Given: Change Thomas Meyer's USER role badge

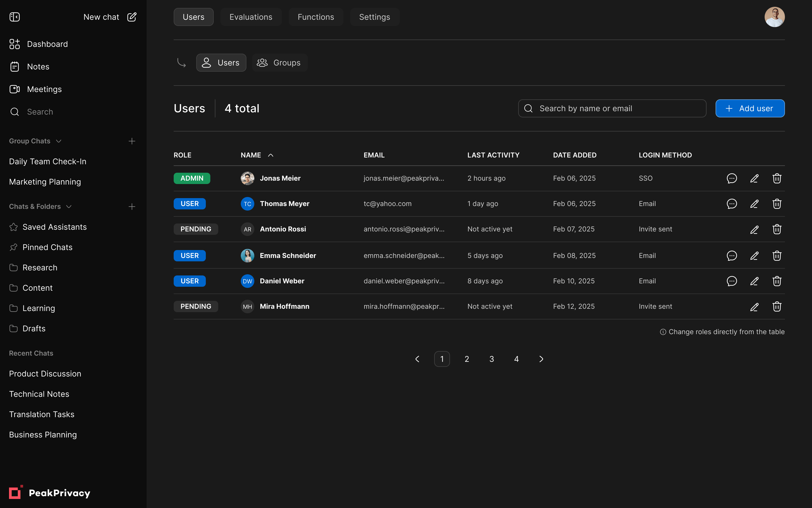Looking at the screenshot, I should coord(189,203).
